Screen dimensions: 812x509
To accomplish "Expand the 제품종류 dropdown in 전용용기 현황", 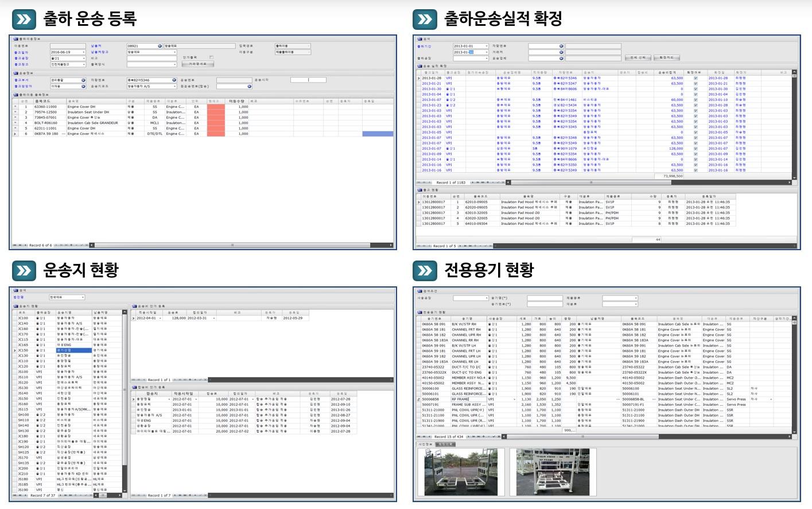I will pyautogui.click(x=636, y=298).
